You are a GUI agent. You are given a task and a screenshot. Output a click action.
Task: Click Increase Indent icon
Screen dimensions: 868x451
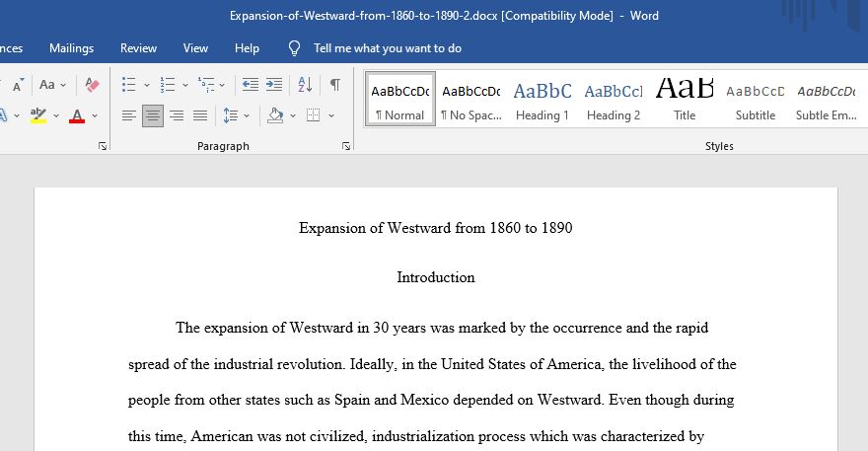coord(274,84)
